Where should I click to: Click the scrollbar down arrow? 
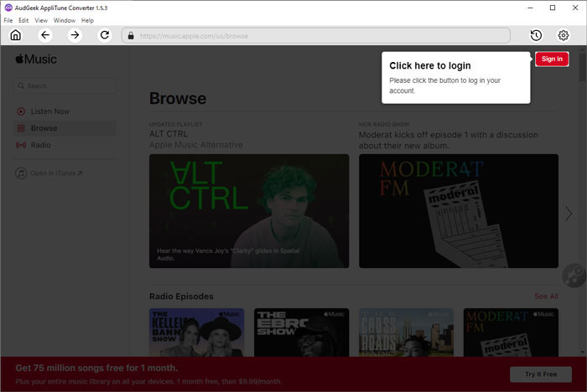582,352
